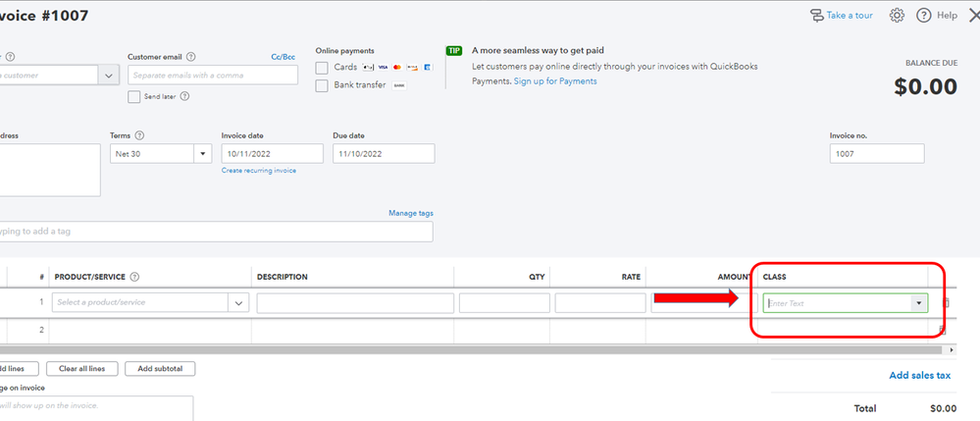Viewport: 980px width, 421px height.
Task: Open the Terms Net 30 dropdown
Action: pos(203,154)
